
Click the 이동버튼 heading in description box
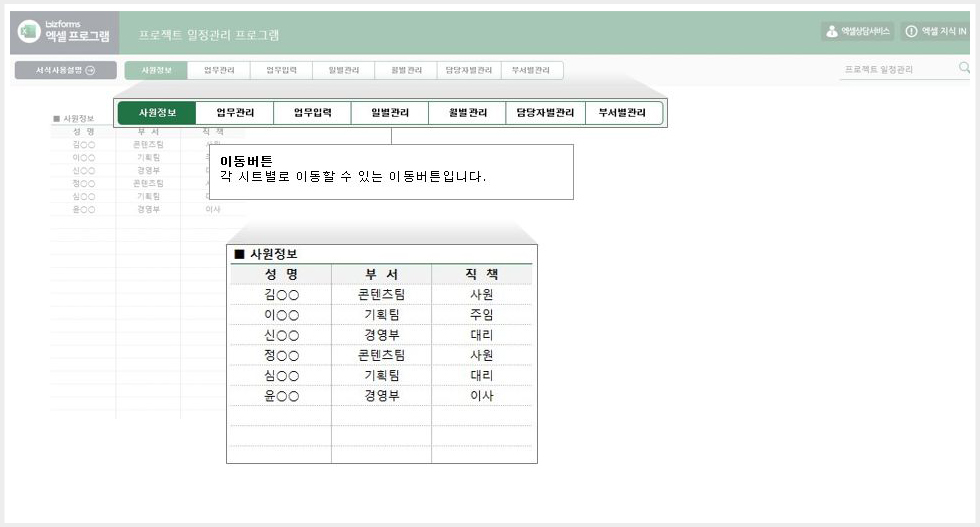click(246, 162)
